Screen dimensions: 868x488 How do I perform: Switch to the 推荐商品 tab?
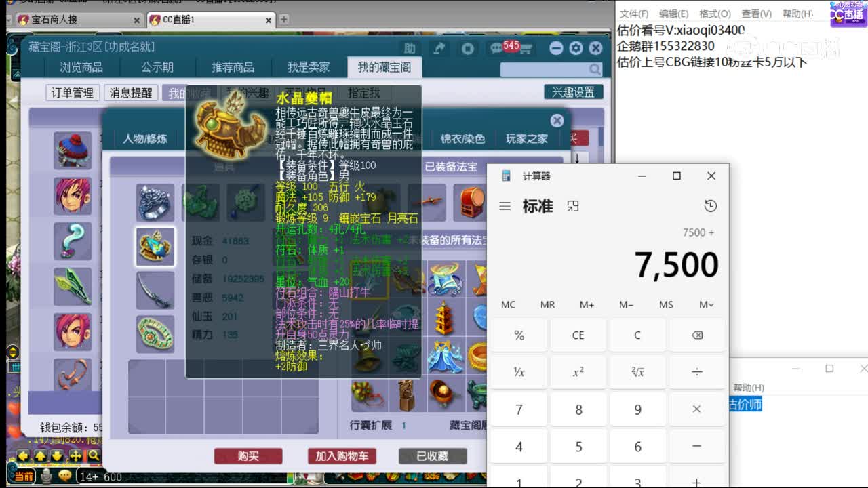233,67
